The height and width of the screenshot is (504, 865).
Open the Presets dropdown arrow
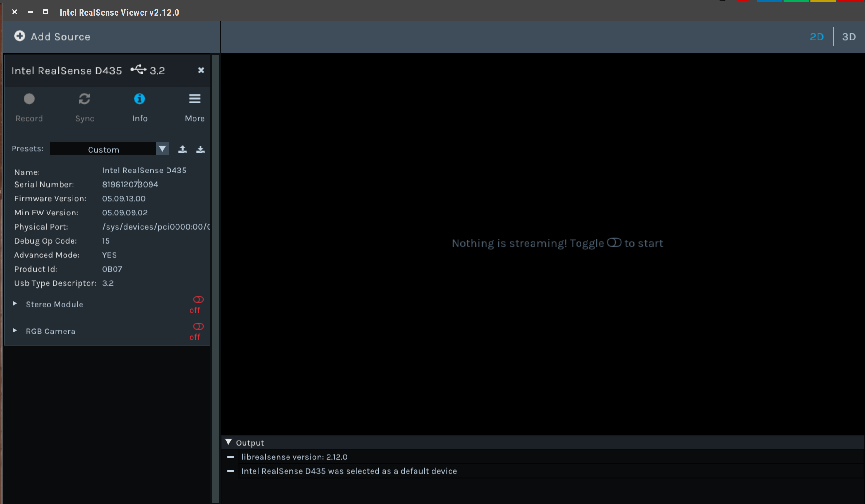coord(162,149)
